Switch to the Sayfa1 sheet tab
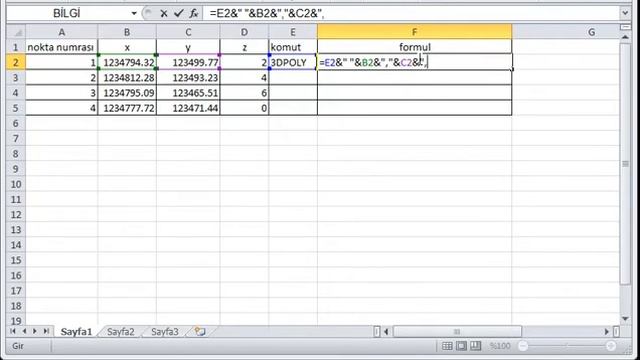The image size is (640, 360). (x=76, y=332)
